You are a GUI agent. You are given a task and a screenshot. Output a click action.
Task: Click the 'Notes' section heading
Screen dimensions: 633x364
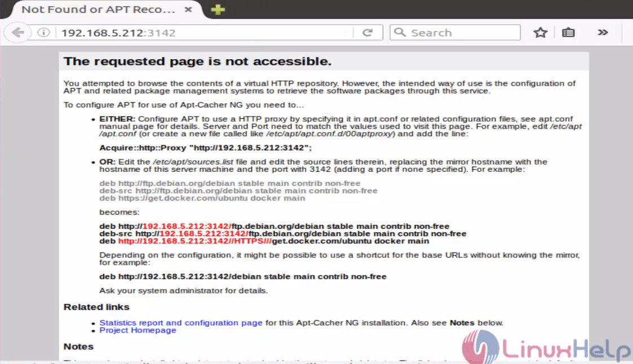[x=78, y=347]
